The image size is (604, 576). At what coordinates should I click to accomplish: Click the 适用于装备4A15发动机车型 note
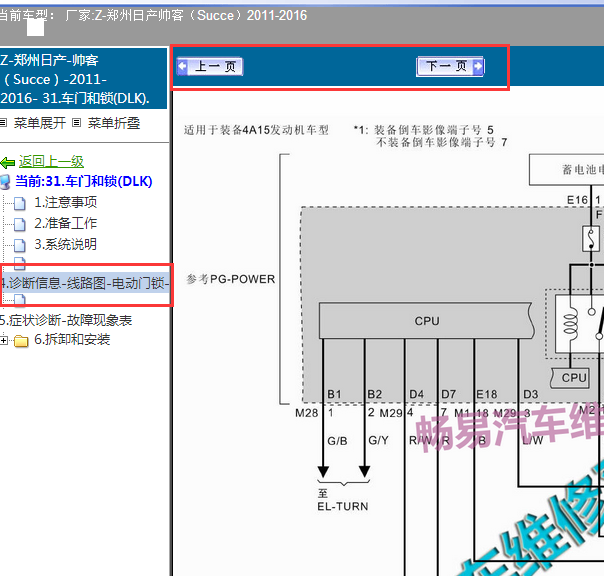point(256,130)
